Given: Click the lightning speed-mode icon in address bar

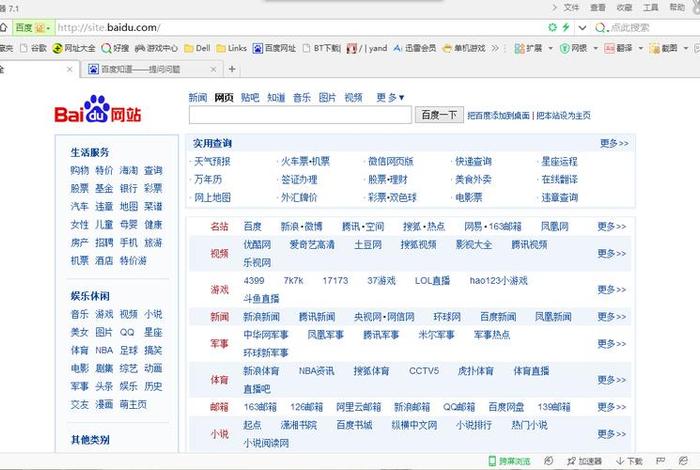Looking at the screenshot, I should coord(566,28).
